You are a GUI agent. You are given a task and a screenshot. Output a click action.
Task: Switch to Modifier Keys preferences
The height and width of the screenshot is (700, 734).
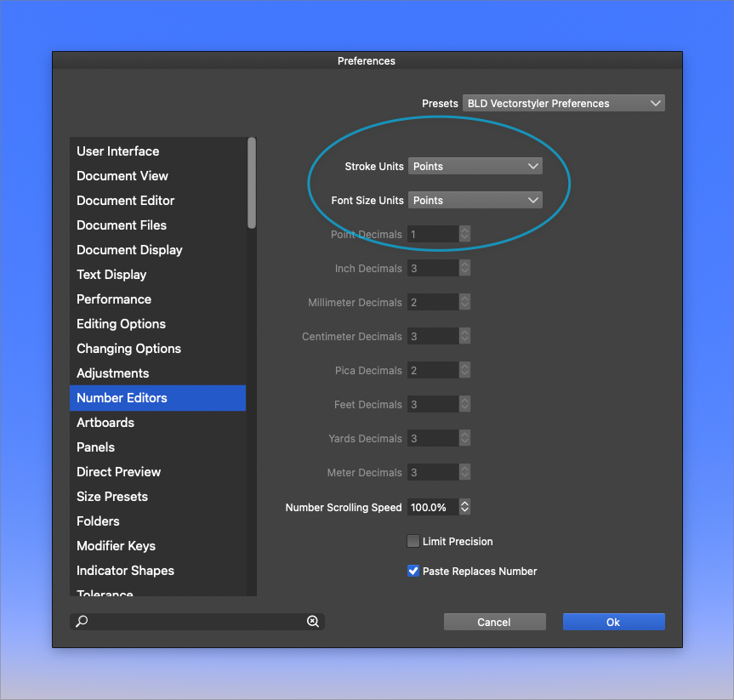pyautogui.click(x=116, y=546)
